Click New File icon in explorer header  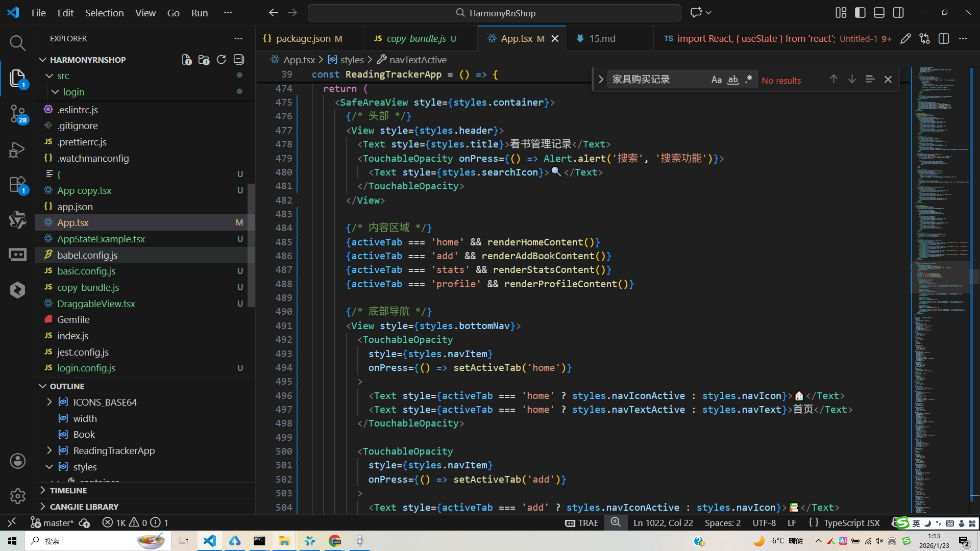point(187,60)
